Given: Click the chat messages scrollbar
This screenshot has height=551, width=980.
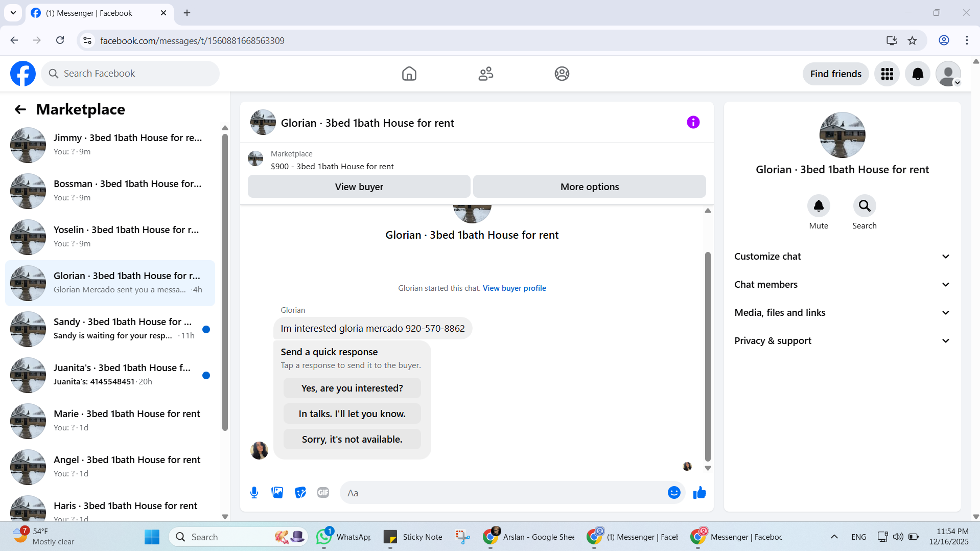Looking at the screenshot, I should [708, 356].
